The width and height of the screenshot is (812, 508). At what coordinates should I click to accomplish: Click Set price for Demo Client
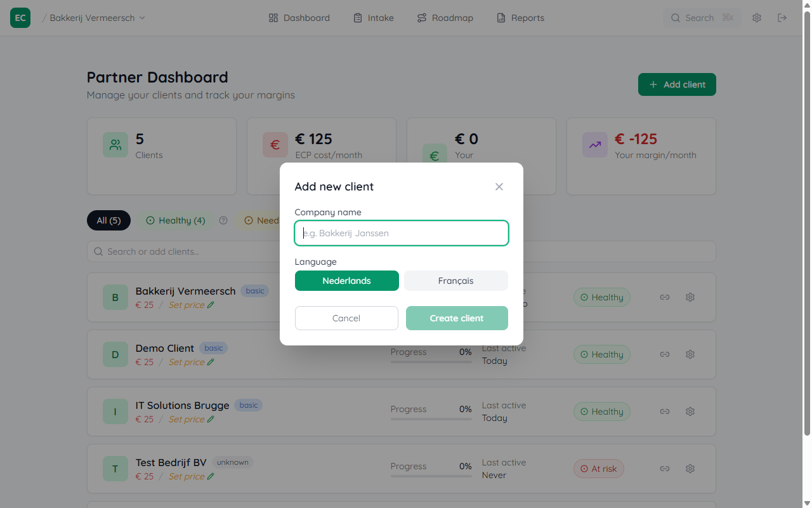187,361
